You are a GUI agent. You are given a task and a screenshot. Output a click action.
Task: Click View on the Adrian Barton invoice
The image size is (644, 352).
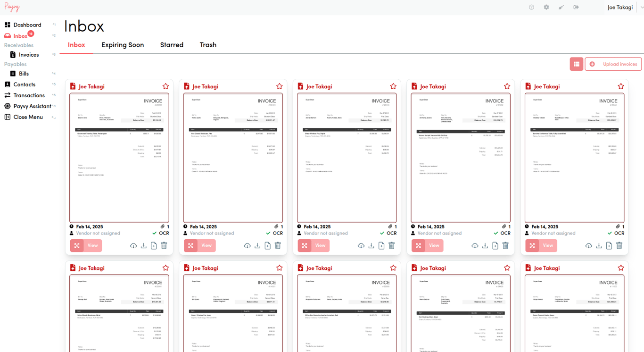tap(314, 245)
